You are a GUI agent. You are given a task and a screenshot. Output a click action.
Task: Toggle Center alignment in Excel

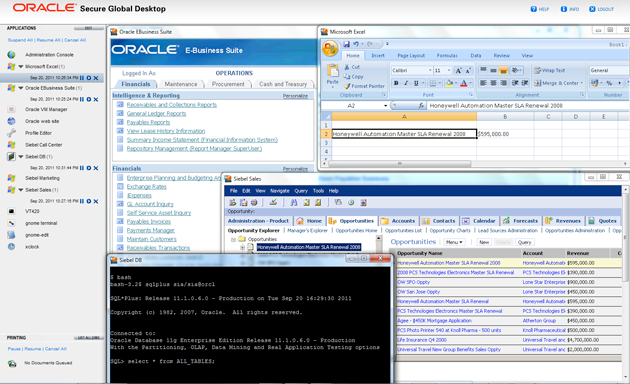click(493, 83)
